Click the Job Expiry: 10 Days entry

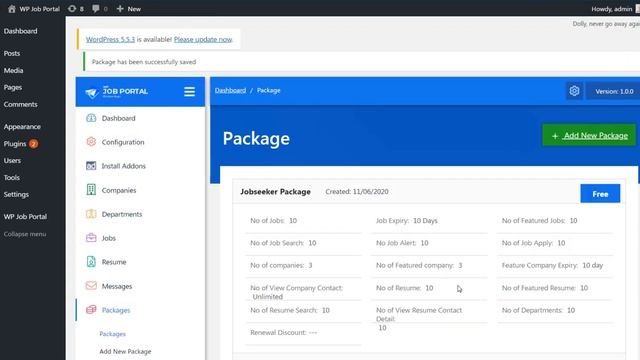[407, 221]
